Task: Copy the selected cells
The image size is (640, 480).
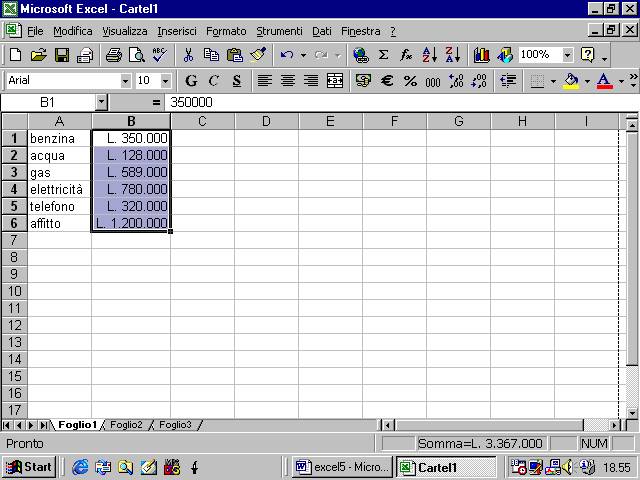Action: pyautogui.click(x=211, y=55)
